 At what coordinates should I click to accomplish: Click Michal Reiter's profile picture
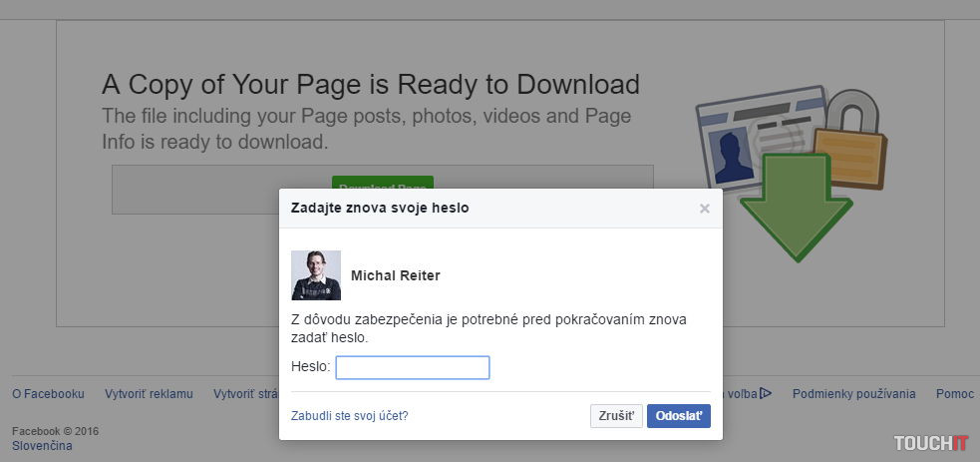coord(316,275)
